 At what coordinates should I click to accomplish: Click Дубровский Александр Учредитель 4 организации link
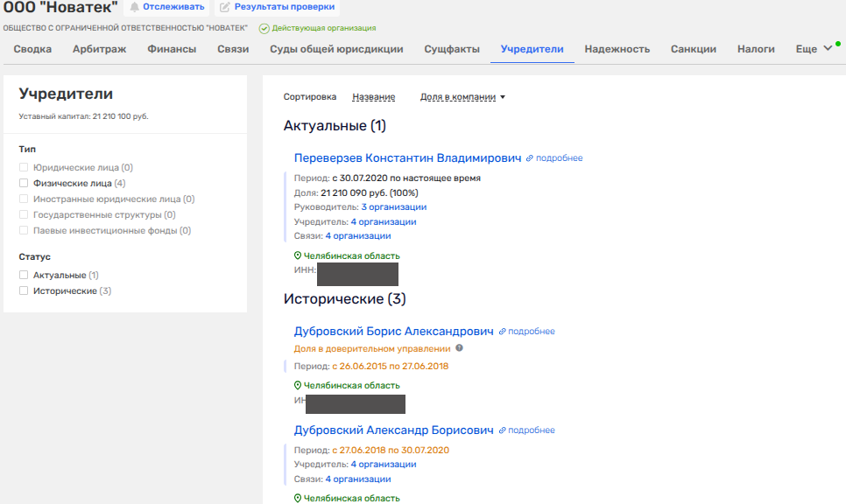(384, 464)
